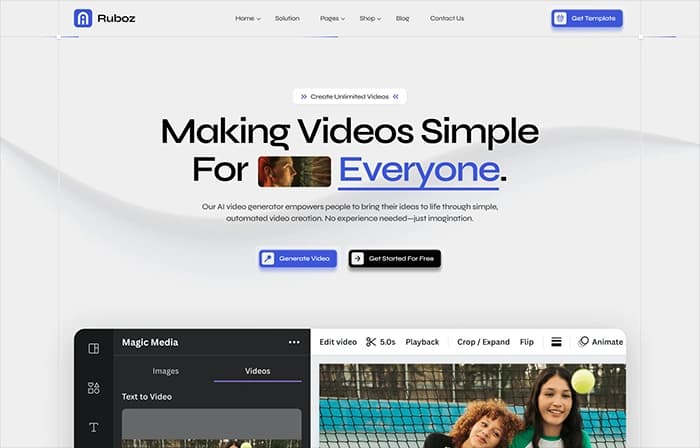
Task: Click Get Started For Free button
Action: [x=395, y=259]
